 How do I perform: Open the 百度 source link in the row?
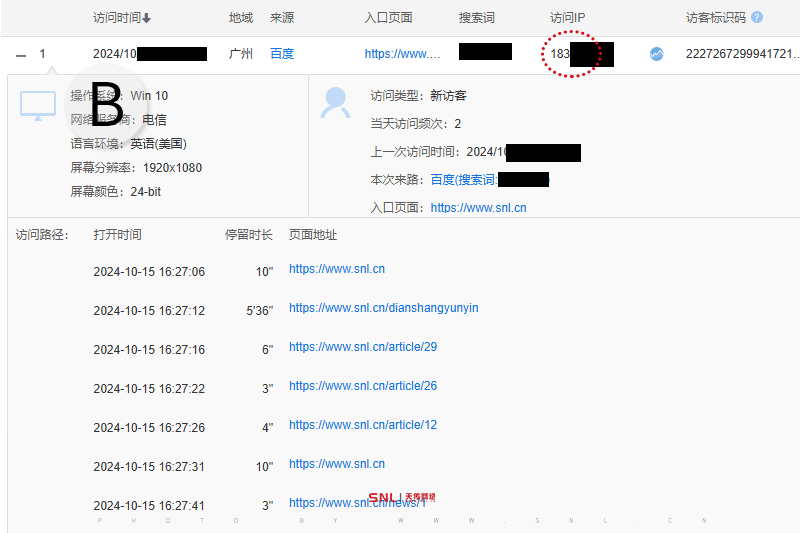point(282,54)
